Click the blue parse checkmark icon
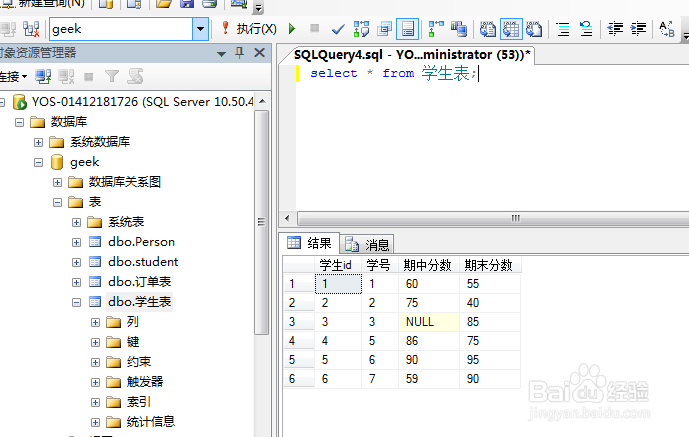The height and width of the screenshot is (437, 689). pos(338,29)
